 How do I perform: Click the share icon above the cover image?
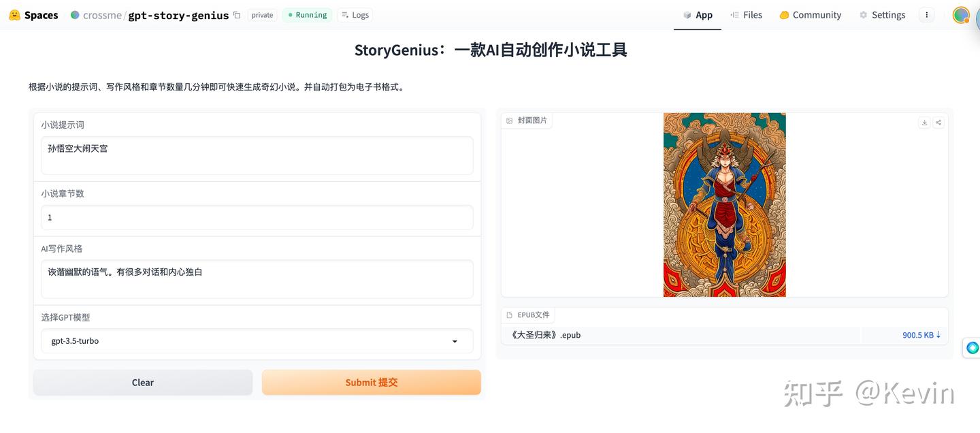pyautogui.click(x=938, y=123)
